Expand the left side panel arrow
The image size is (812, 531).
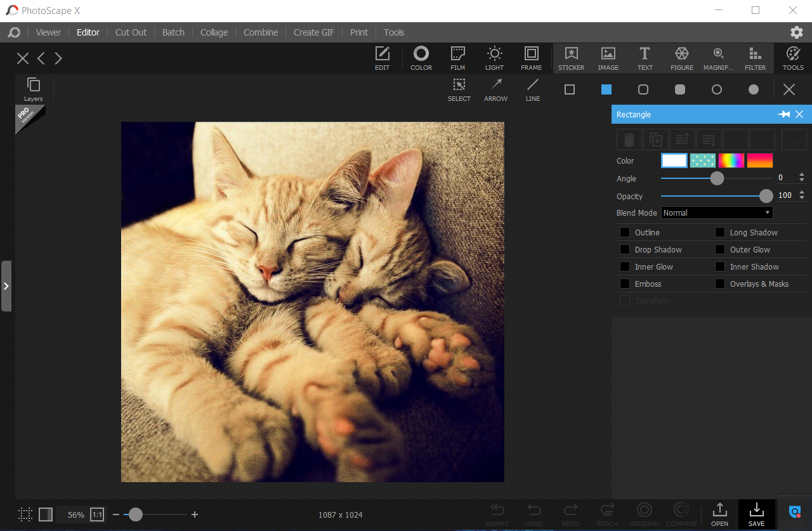[6, 286]
